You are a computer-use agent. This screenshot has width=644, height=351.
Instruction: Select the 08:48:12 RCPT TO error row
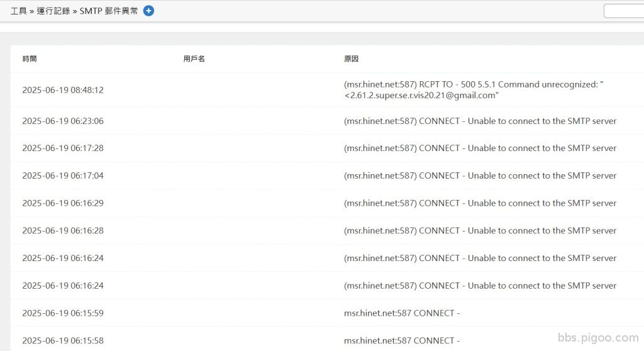(x=327, y=90)
